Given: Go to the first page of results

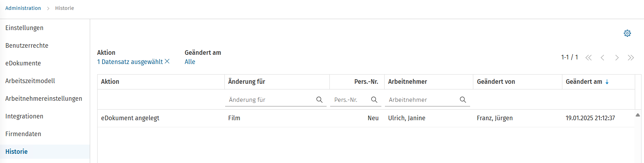Looking at the screenshot, I should (x=589, y=58).
